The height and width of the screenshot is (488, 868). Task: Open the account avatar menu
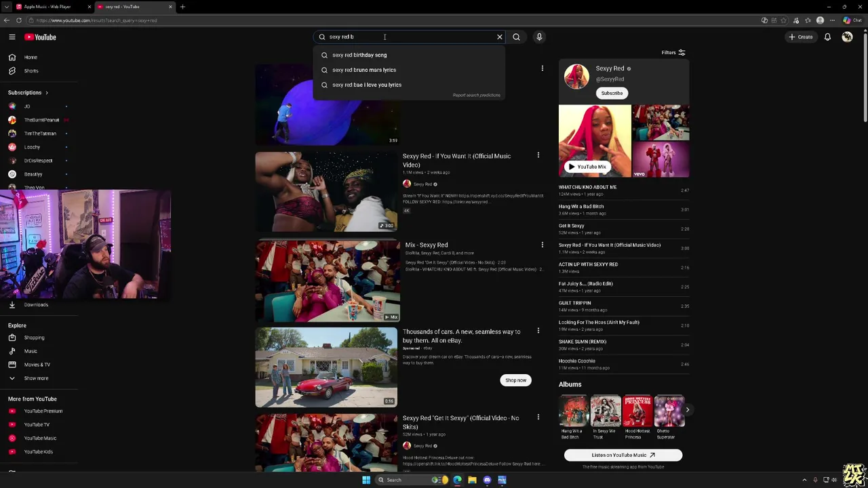(847, 37)
